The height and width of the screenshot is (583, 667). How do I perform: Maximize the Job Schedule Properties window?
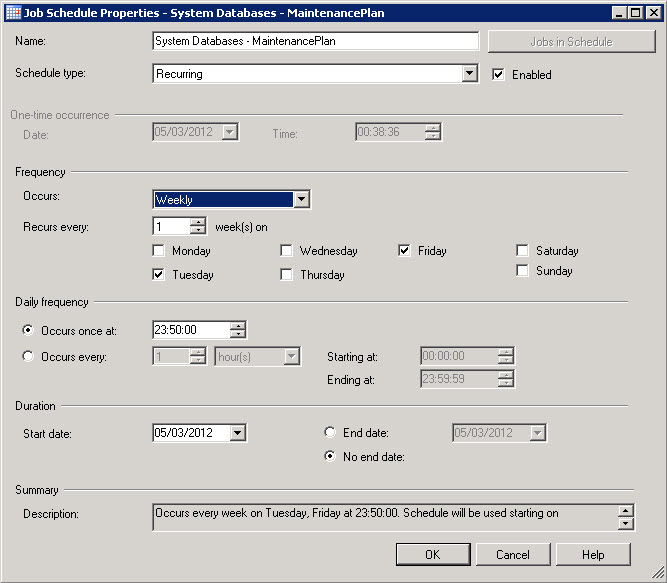click(636, 13)
